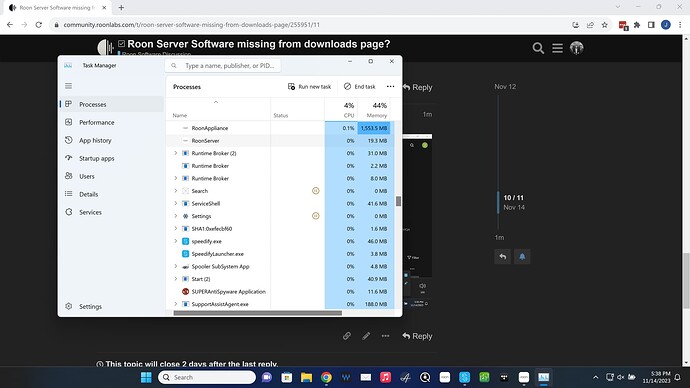Expand the Settings process entry

tap(176, 216)
